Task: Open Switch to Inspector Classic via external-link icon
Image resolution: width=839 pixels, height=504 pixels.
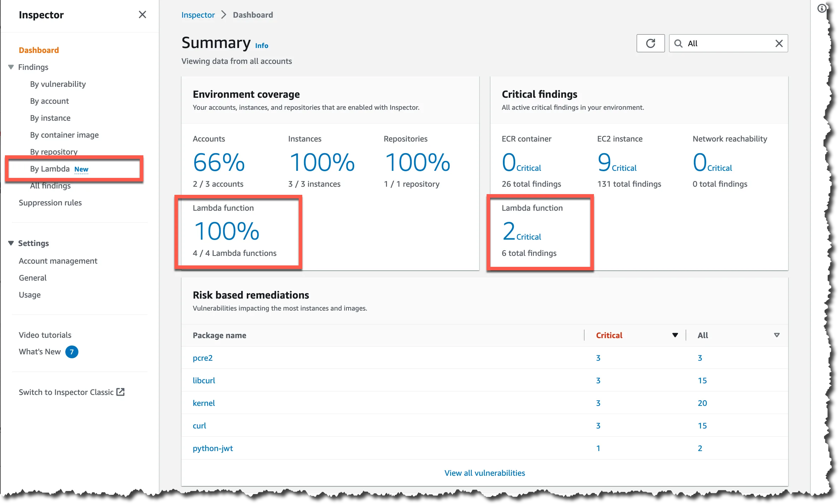Action: [120, 392]
